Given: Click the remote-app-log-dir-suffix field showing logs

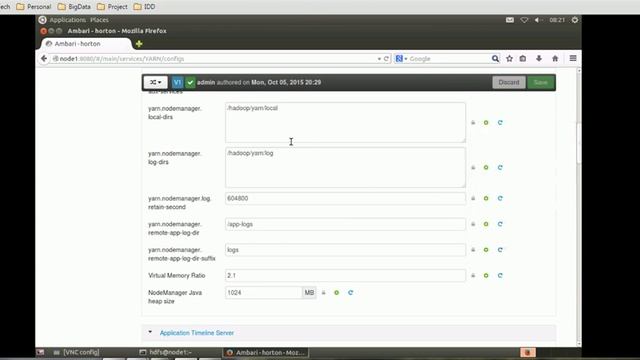Looking at the screenshot, I should (345, 250).
